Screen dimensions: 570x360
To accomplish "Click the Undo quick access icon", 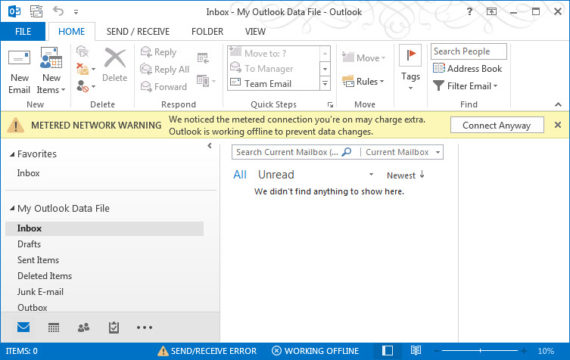I will [x=58, y=11].
